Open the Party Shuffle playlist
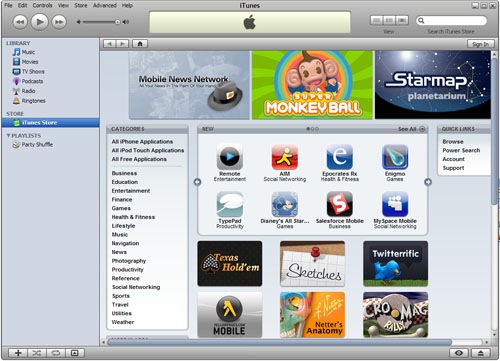The image size is (500, 361). pyautogui.click(x=37, y=144)
